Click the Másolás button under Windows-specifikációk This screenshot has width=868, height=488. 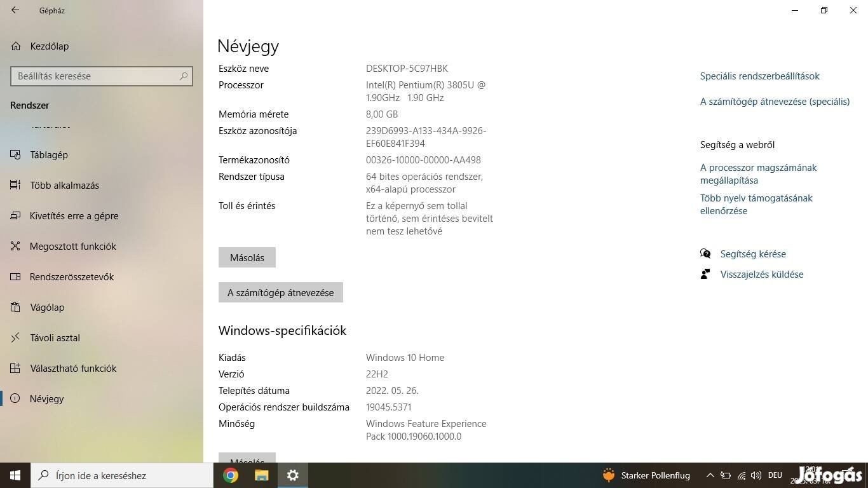tap(247, 457)
